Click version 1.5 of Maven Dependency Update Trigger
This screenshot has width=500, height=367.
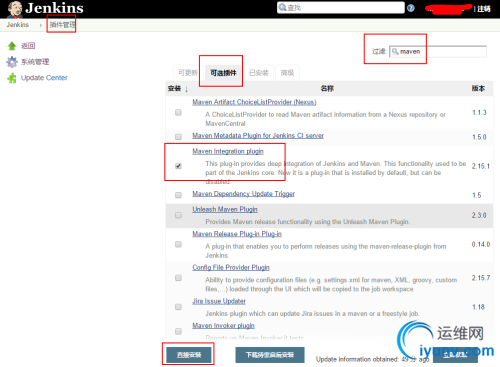476,195
